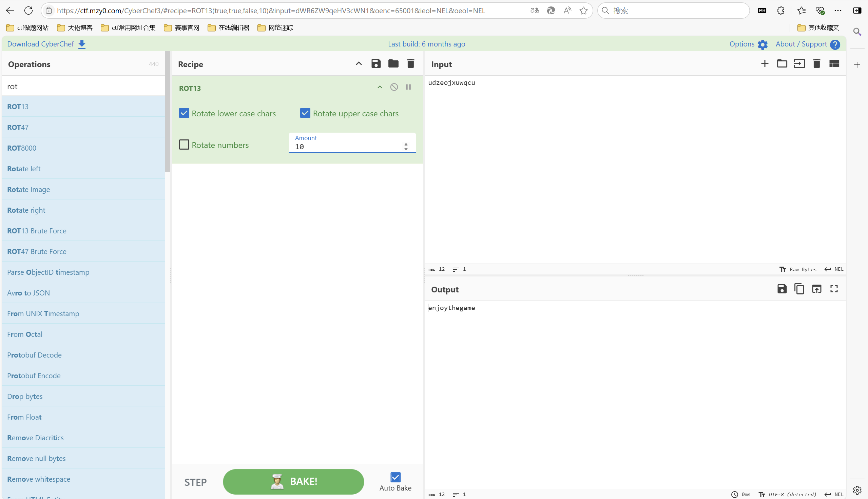The width and height of the screenshot is (868, 499).
Task: Open browser extensions icon
Action: click(x=780, y=11)
